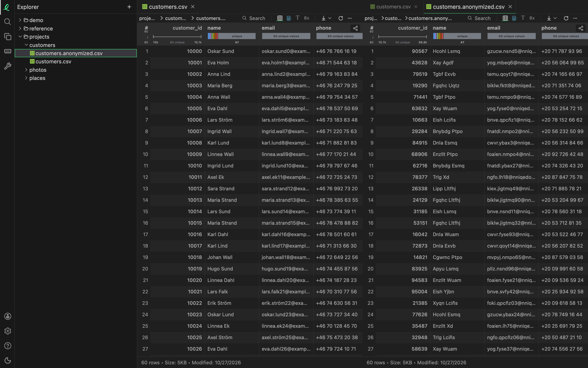
Task: Select text view T icon in the left pane
Action: tap(297, 18)
